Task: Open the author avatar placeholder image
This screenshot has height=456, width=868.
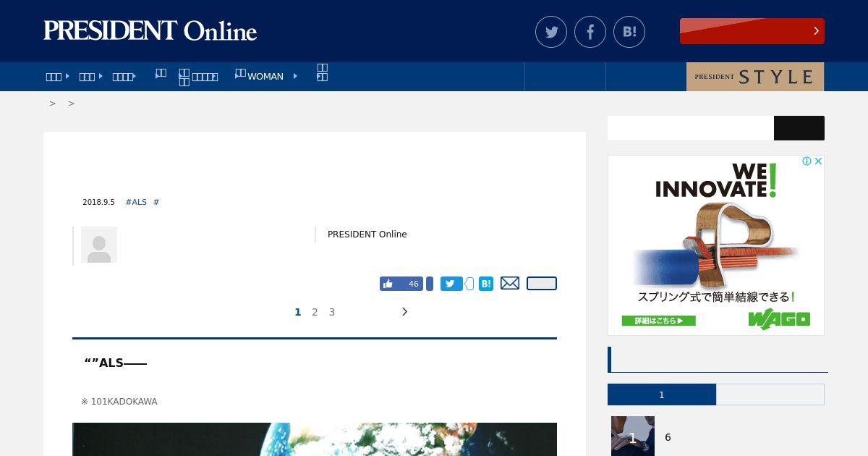Action: tap(99, 245)
